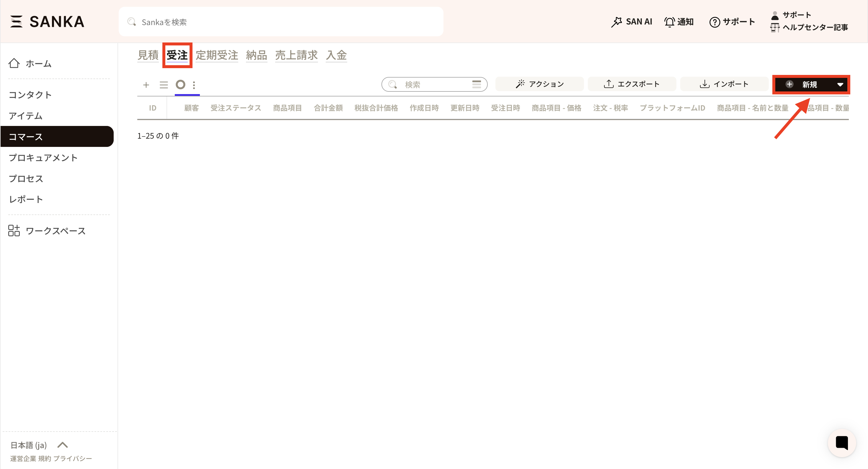Select the circle view toggle

pos(181,84)
